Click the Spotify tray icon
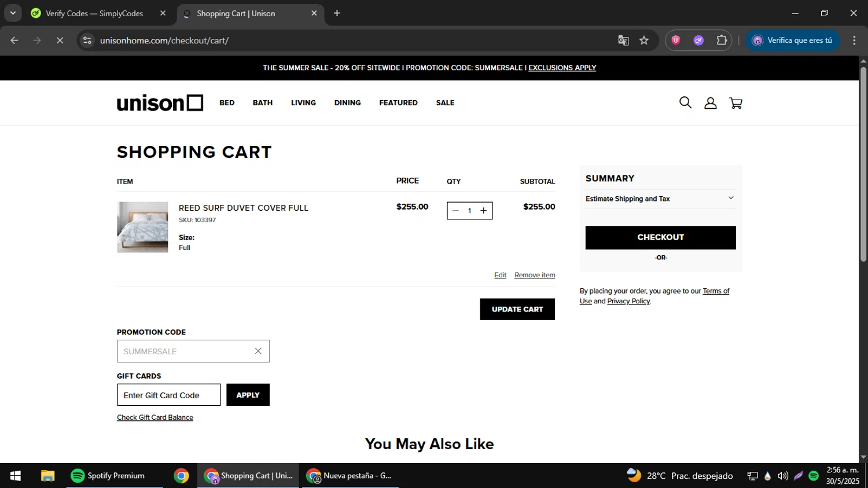 click(x=814, y=476)
